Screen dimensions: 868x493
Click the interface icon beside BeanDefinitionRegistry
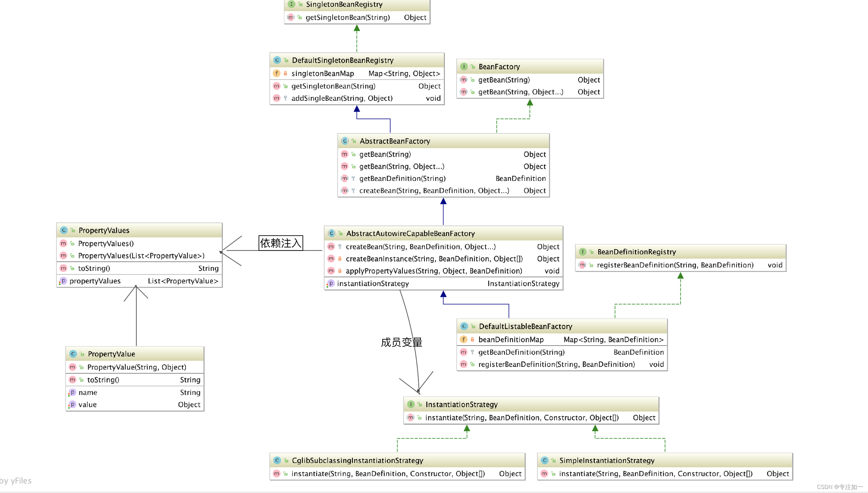tap(582, 252)
